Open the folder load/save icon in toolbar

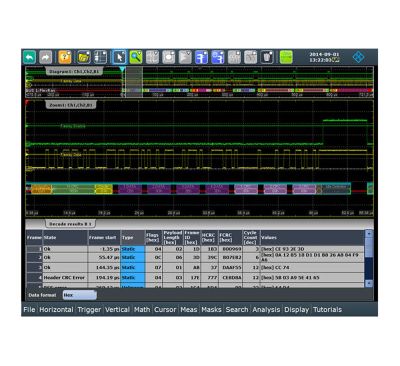click(x=84, y=57)
